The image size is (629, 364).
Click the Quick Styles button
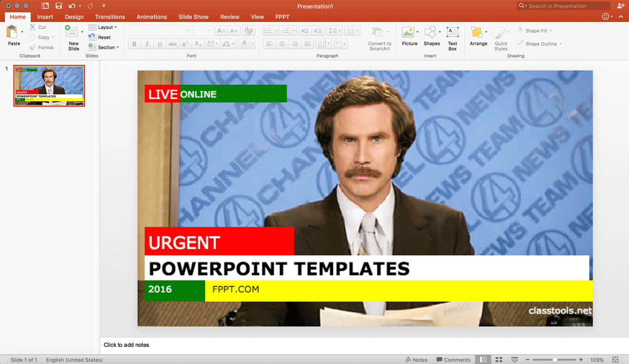click(501, 38)
